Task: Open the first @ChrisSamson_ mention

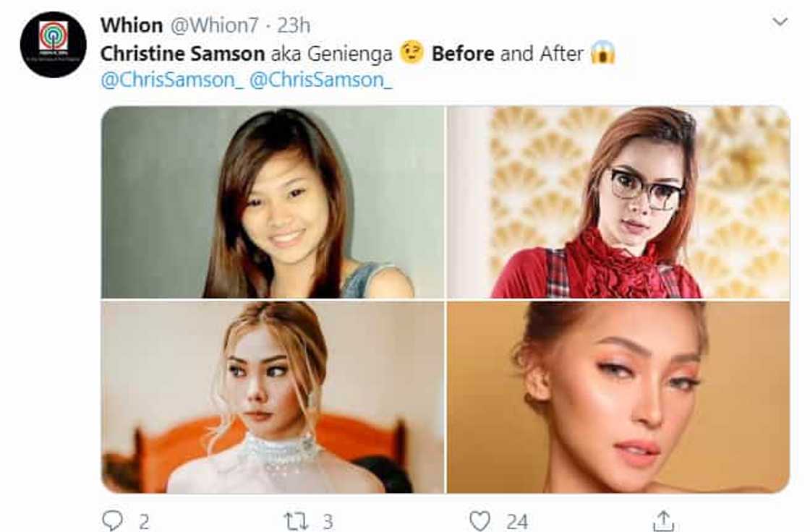Action: (x=172, y=80)
